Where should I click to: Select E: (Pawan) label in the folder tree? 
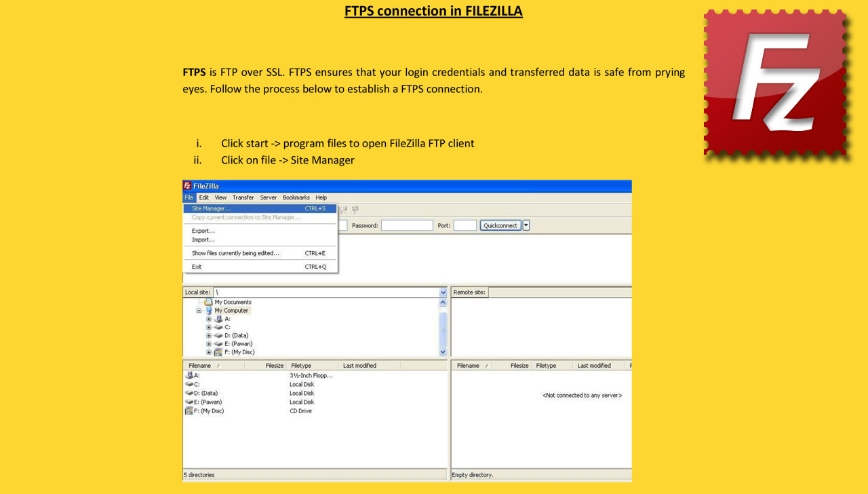click(x=239, y=344)
